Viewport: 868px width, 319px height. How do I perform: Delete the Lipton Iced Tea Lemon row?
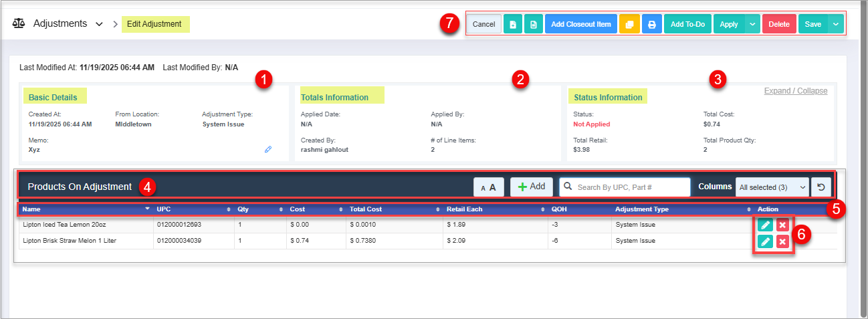click(782, 225)
